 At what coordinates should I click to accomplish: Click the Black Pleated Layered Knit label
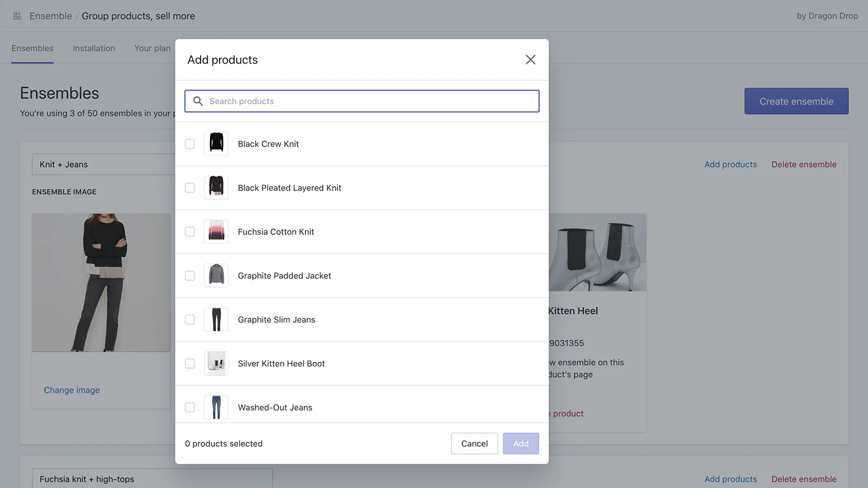(x=289, y=188)
